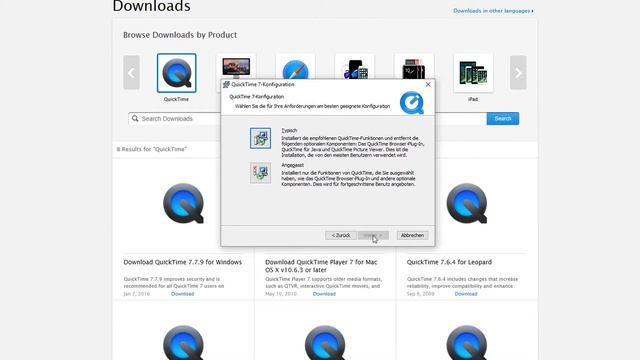
Task: Close the QuickTime 7-Konfiguration dialog
Action: 428,84
